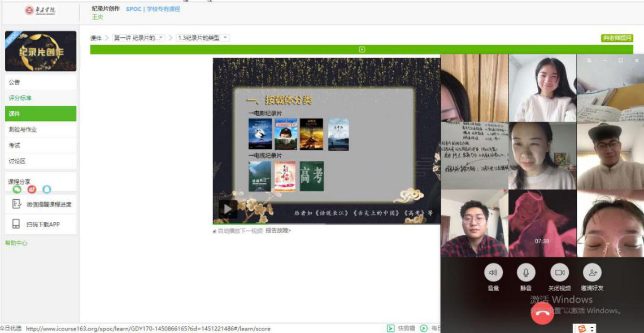Click the volume (音量) speaker icon
This screenshot has width=644, height=333.
tap(493, 273)
